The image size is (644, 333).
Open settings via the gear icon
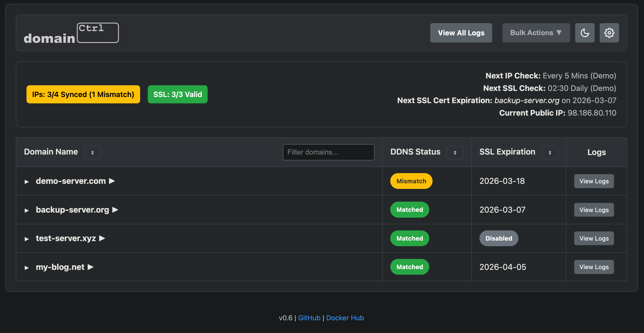tap(609, 33)
